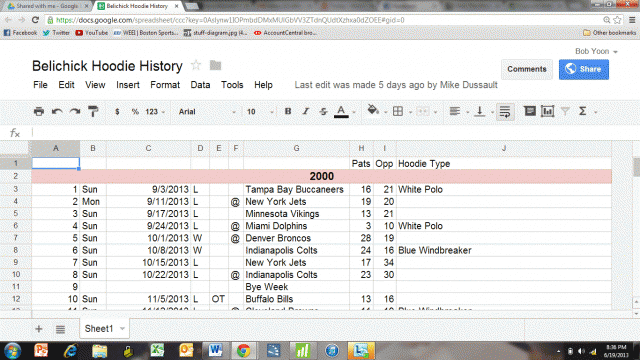Click the Blue Windbreaker cell in row 8
640x360 pixels.
click(504, 250)
